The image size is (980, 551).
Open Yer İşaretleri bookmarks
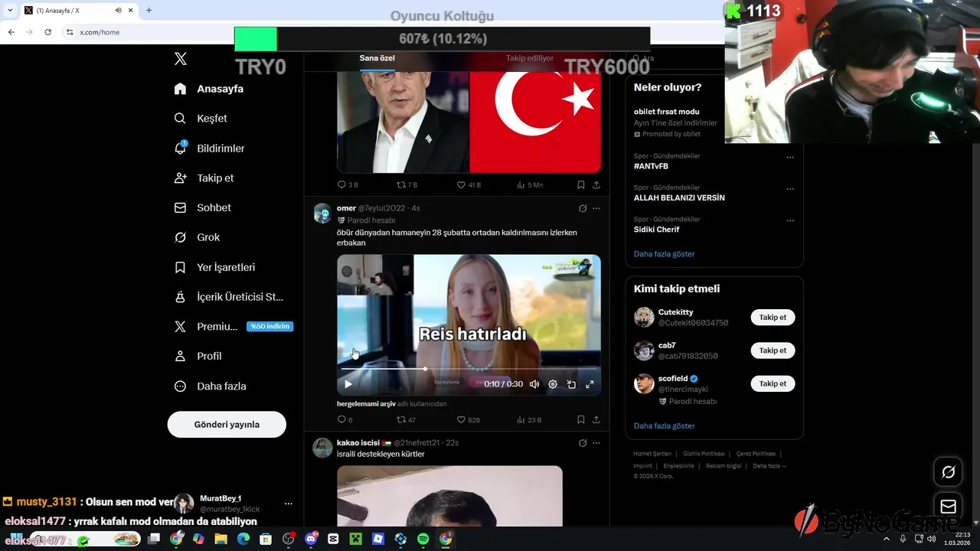point(214,267)
